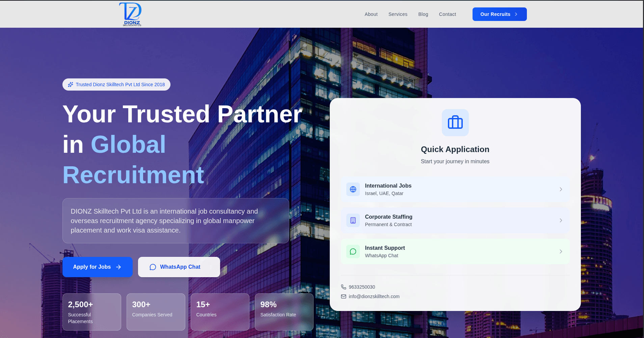This screenshot has height=338, width=644.
Task: Navigate to the Contact page
Action: coord(447,14)
